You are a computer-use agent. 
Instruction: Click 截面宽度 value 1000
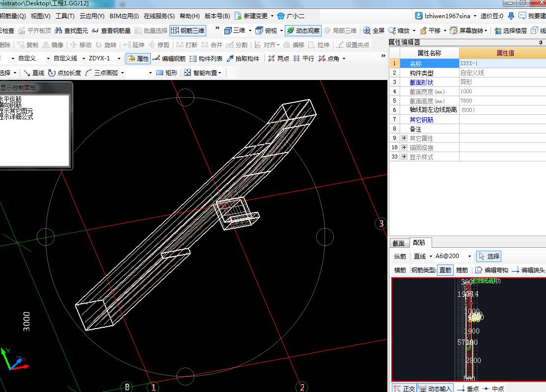tap(502, 91)
